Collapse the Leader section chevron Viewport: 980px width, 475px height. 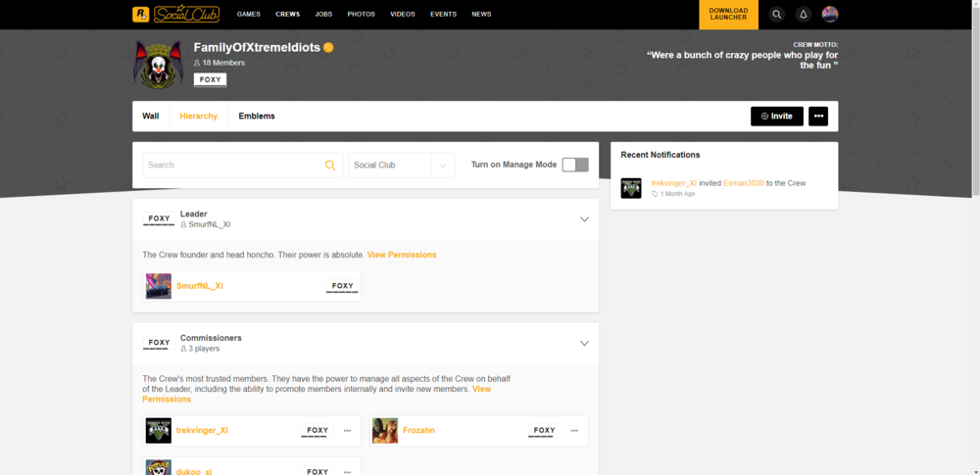point(584,219)
